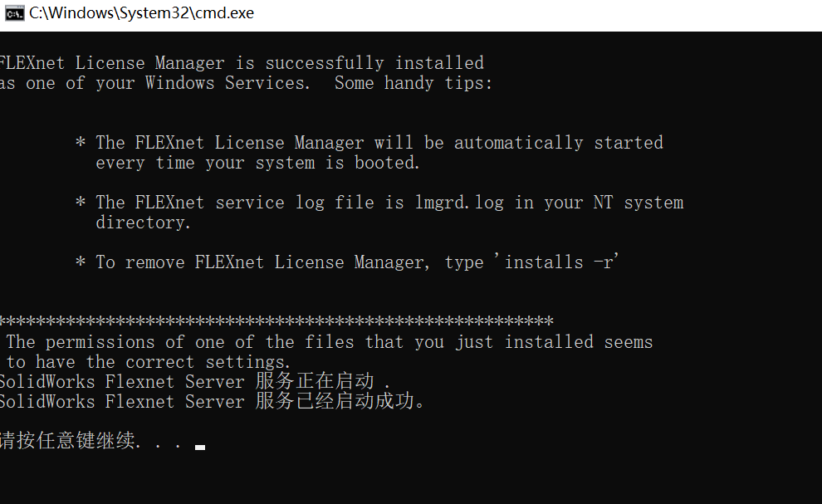Click the 'lmgrd.log' file name
Image resolution: width=822 pixels, height=504 pixels.
460,203
